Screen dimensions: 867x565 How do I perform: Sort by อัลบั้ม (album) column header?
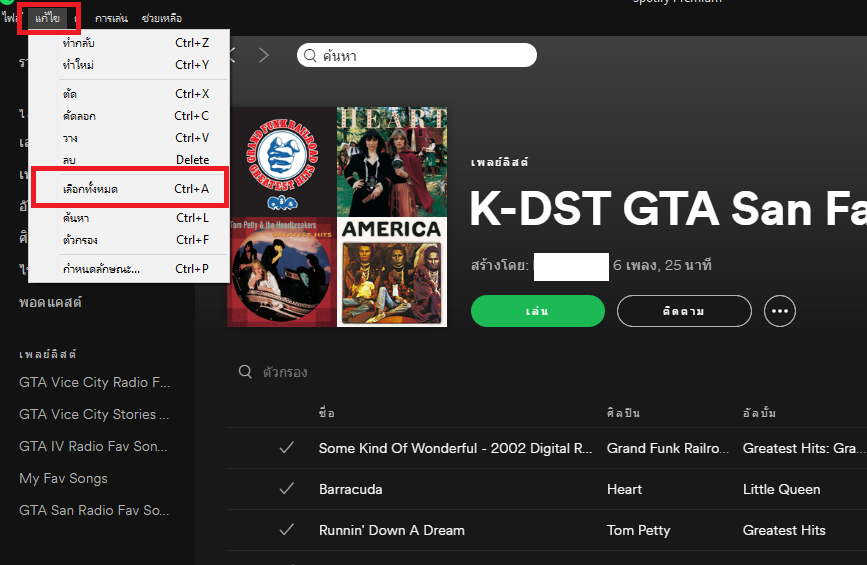point(759,413)
